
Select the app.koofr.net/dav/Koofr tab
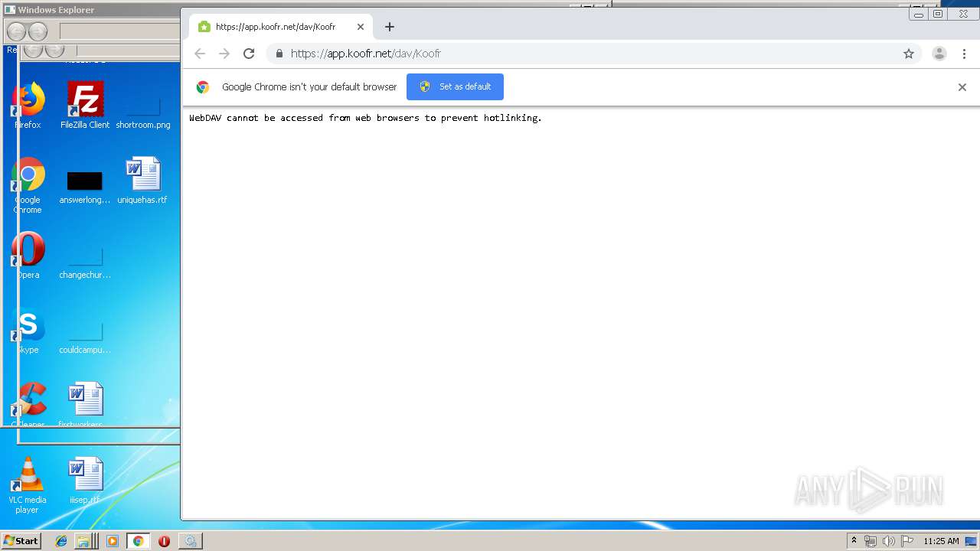280,27
